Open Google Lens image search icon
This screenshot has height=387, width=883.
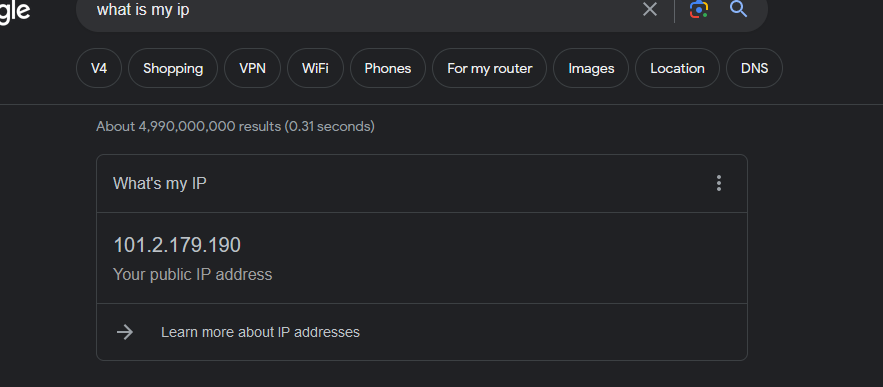[x=699, y=9]
